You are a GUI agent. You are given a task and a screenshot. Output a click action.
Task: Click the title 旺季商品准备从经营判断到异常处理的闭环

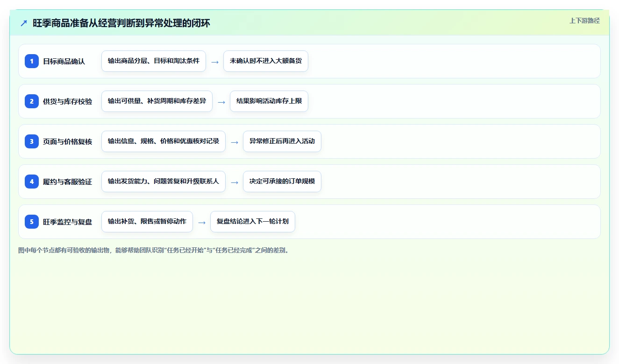(x=121, y=23)
